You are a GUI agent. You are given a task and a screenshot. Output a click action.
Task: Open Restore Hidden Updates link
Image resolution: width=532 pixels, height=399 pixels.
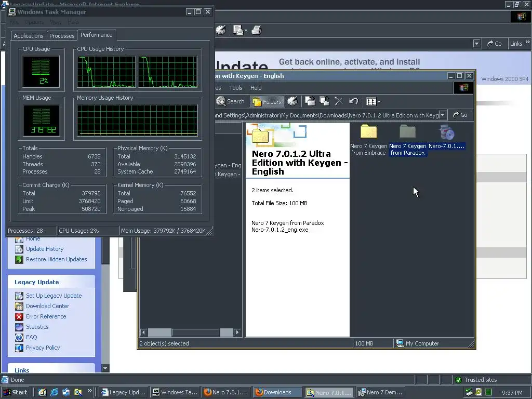(x=56, y=259)
